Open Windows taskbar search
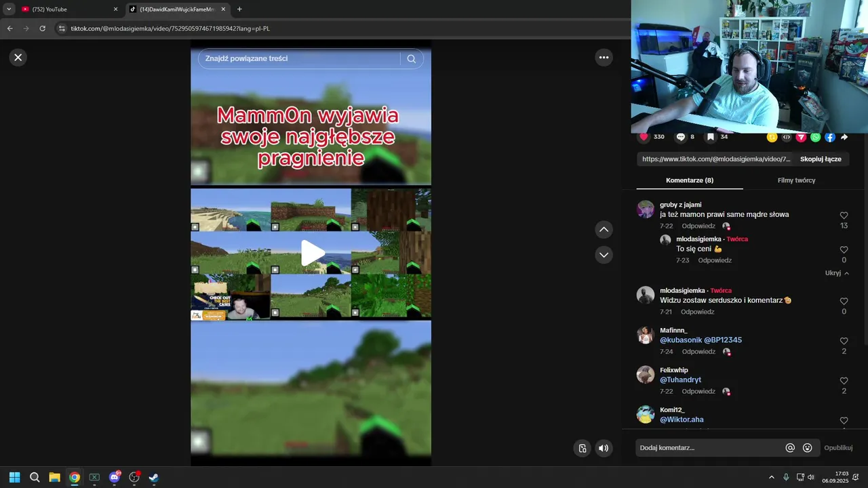 click(x=35, y=477)
